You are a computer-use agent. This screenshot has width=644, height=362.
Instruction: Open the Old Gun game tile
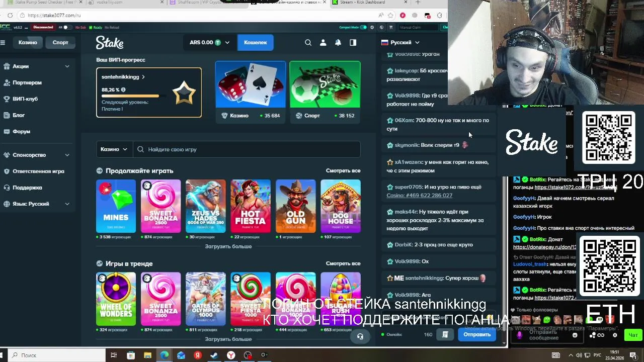click(295, 206)
